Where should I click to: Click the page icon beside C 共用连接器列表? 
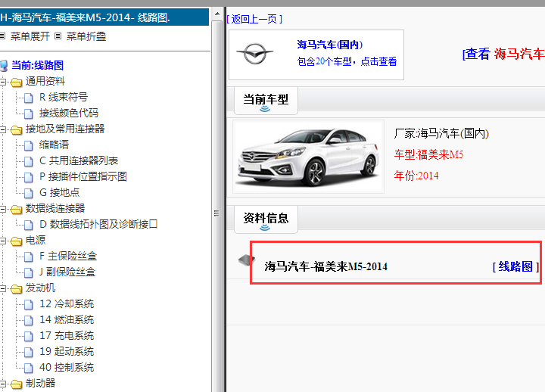[29, 162]
